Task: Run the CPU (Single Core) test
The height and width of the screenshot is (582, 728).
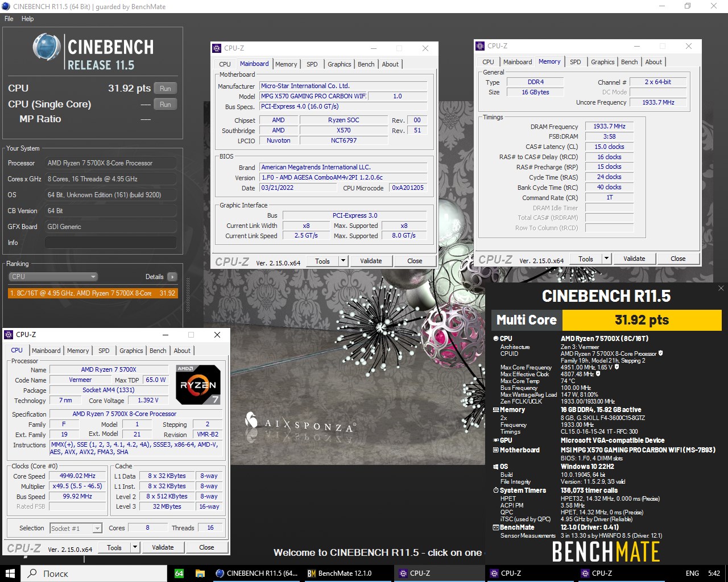Action: [166, 104]
